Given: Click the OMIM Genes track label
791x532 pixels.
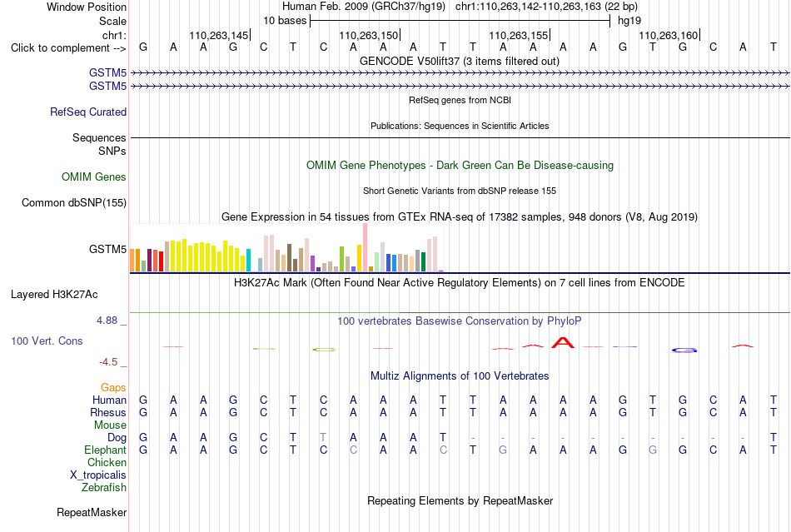Looking at the screenshot, I should pyautogui.click(x=93, y=177).
